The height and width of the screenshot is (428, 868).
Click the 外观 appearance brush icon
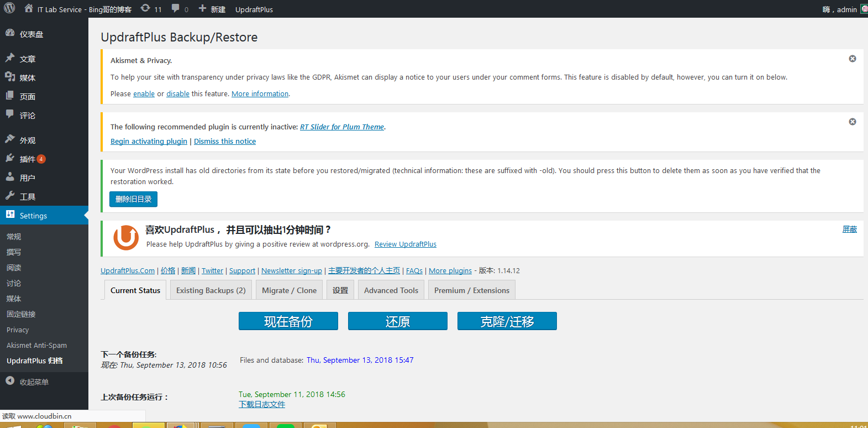click(10, 139)
